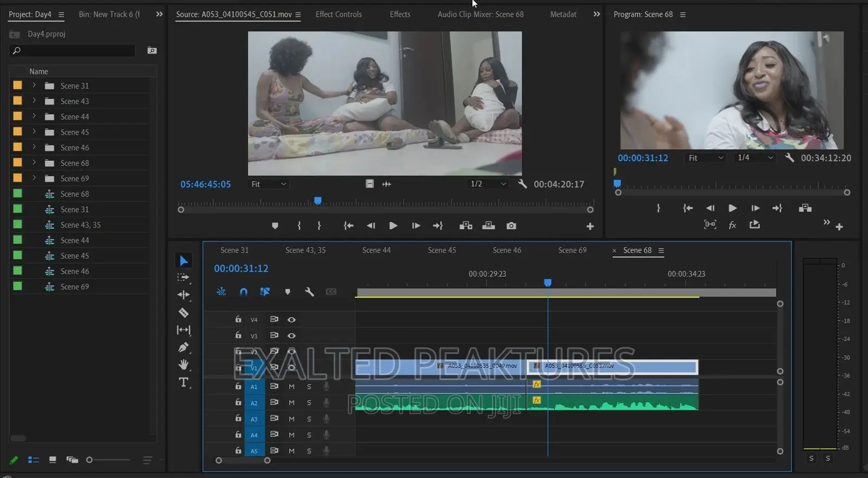Open Source monitor Fit zoom dropdown
Viewport: 868px width, 478px height.
coord(268,184)
